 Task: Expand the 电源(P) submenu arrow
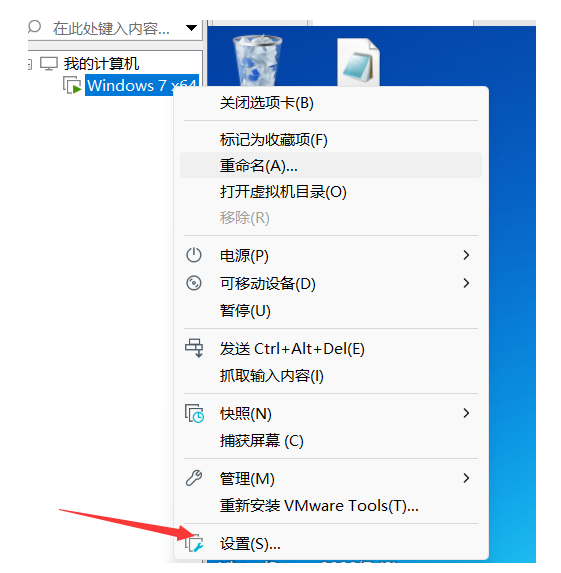466,255
